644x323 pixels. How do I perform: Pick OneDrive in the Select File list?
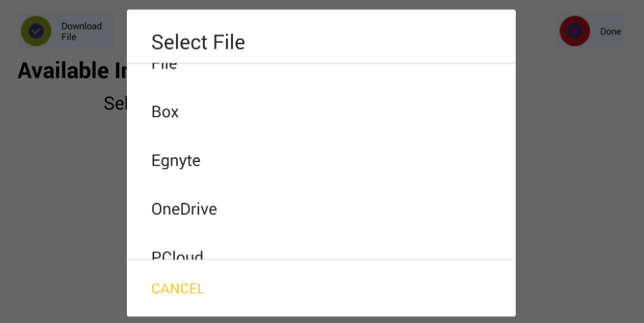(x=321, y=209)
